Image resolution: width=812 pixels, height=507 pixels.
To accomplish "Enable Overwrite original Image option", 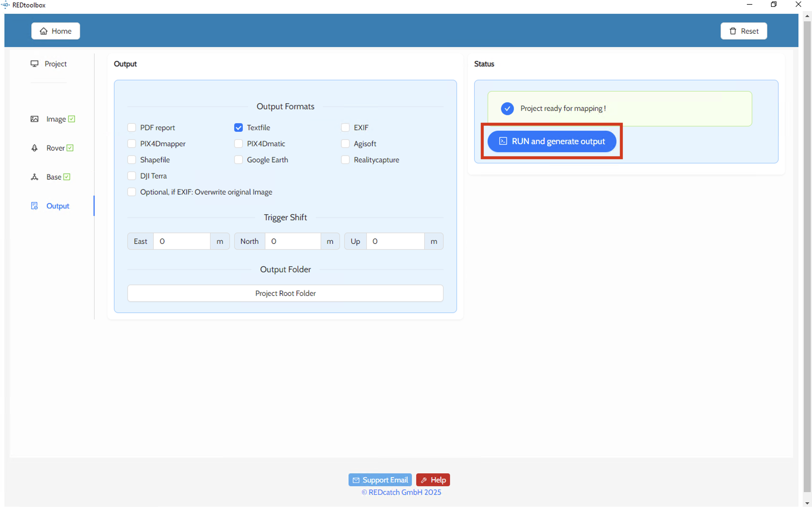I will pyautogui.click(x=132, y=192).
